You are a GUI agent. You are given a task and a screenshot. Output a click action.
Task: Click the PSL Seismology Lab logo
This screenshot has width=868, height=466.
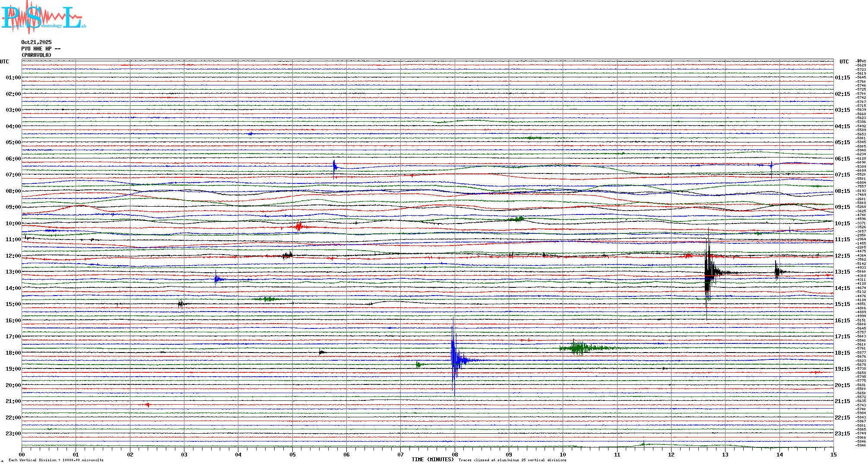click(x=43, y=17)
